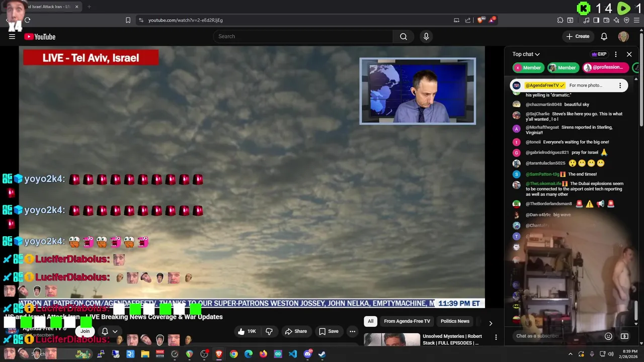Open Google Chrome from the taskbar

point(233,354)
